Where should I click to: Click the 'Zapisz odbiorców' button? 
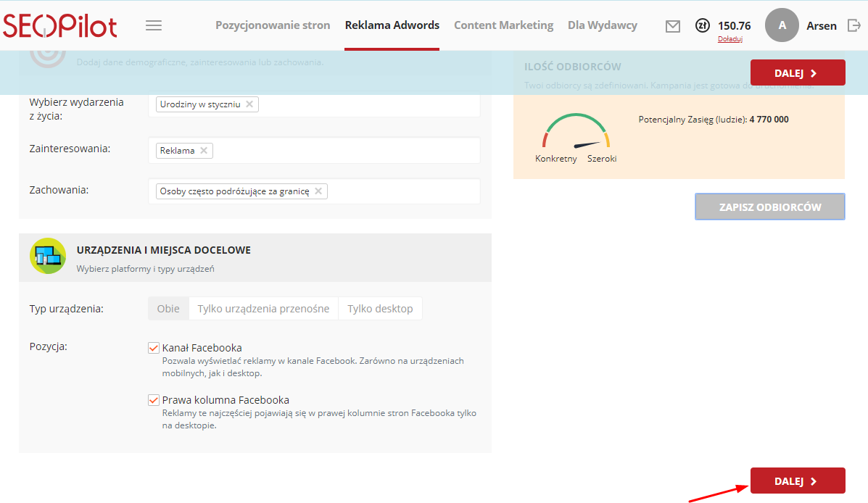[769, 207]
